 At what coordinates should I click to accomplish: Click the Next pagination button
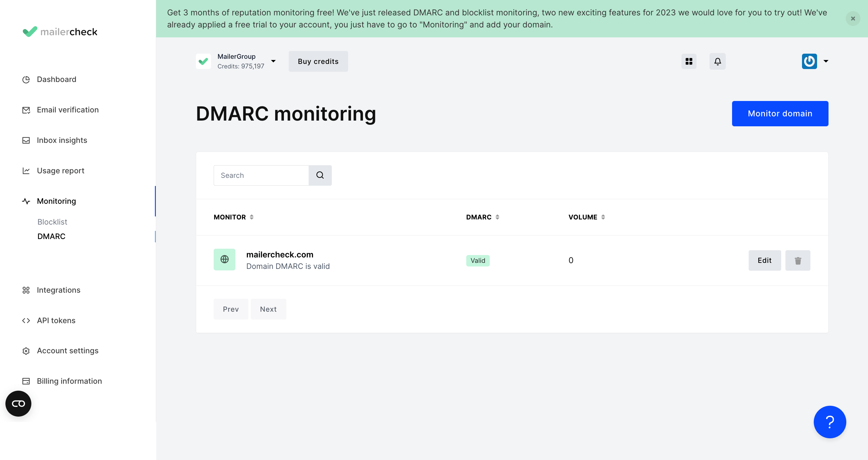click(x=268, y=309)
